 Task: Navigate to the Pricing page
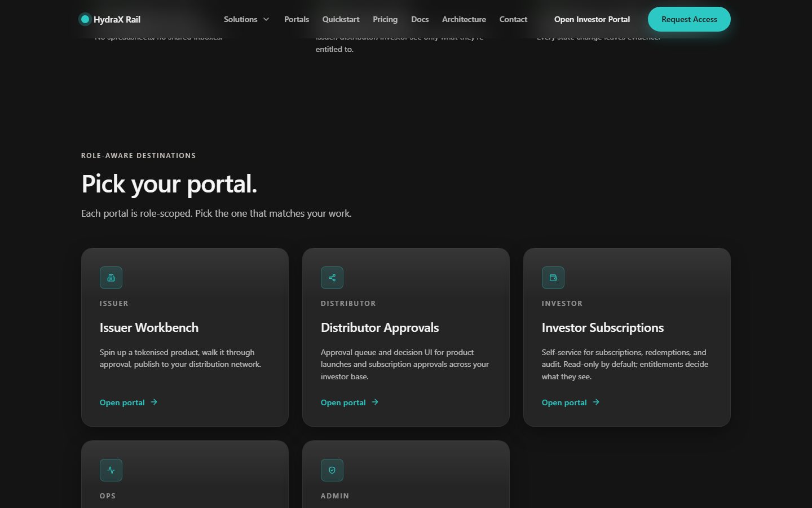click(385, 19)
